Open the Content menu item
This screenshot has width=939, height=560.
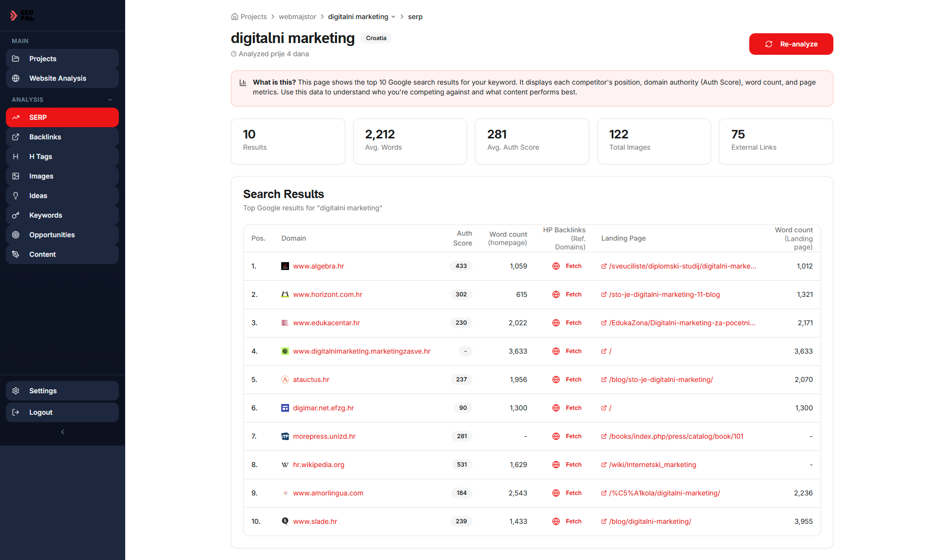[x=43, y=254]
